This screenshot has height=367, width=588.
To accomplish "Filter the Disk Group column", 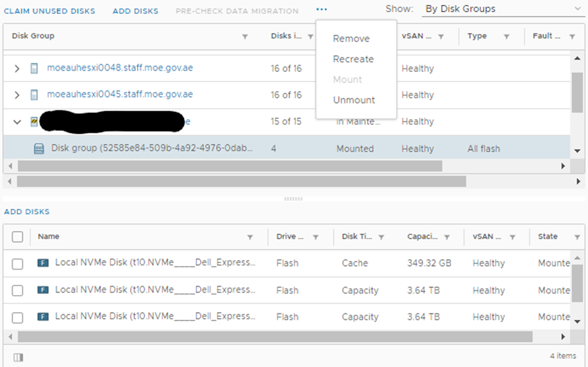I will [x=245, y=36].
